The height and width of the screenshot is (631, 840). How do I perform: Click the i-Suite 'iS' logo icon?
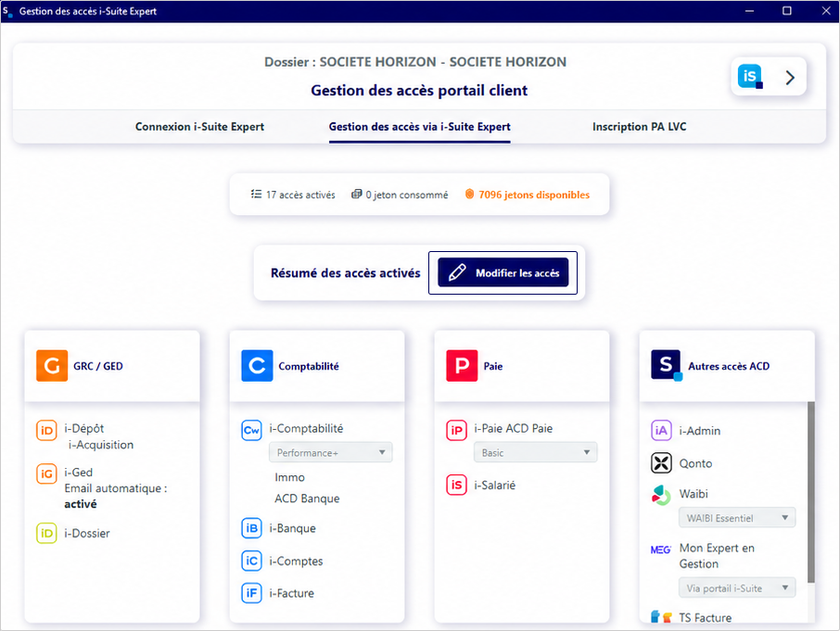750,77
